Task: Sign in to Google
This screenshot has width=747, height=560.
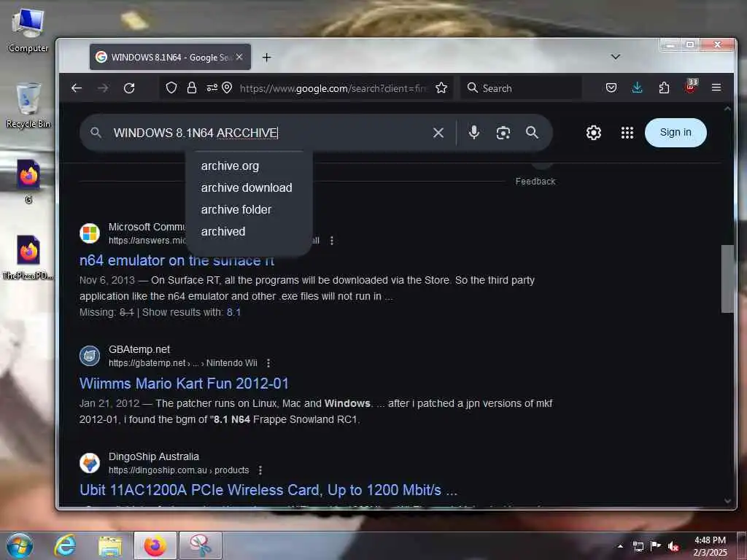Action: pyautogui.click(x=676, y=133)
